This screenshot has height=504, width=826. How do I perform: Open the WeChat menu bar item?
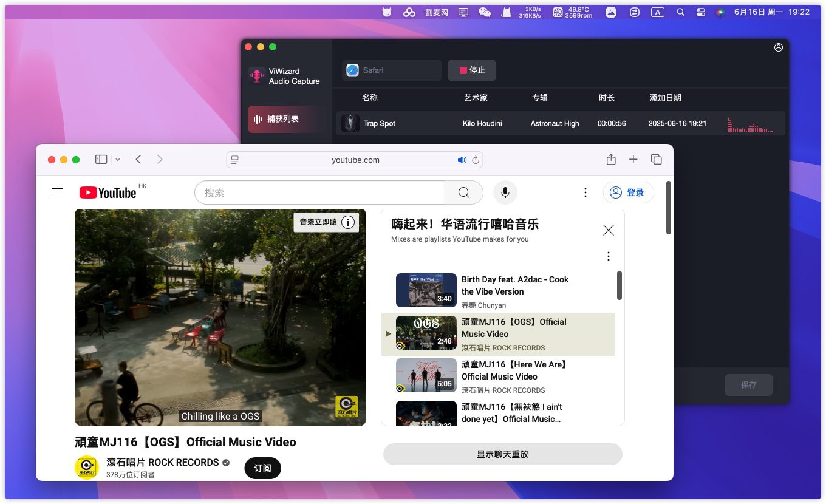click(x=484, y=12)
